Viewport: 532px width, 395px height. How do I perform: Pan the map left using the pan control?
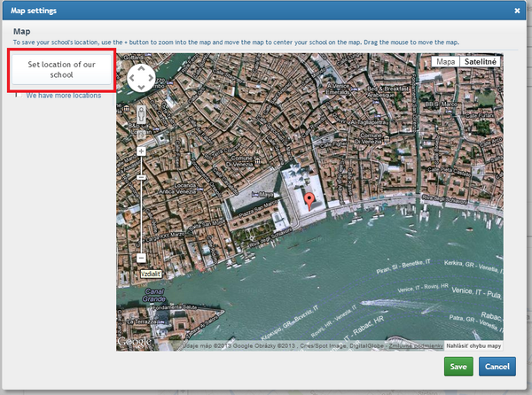(131, 78)
